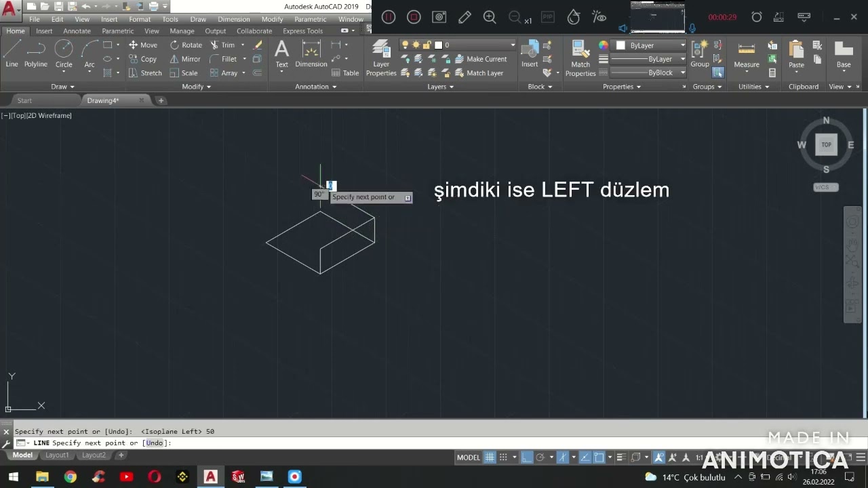868x488 pixels.
Task: Click the Move tool
Action: [142, 45]
